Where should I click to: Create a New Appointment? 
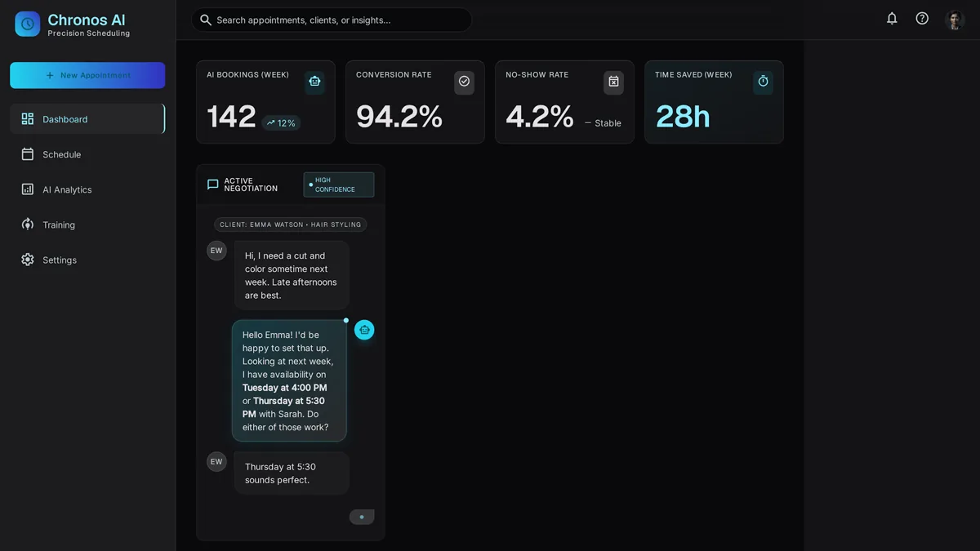[x=87, y=75]
